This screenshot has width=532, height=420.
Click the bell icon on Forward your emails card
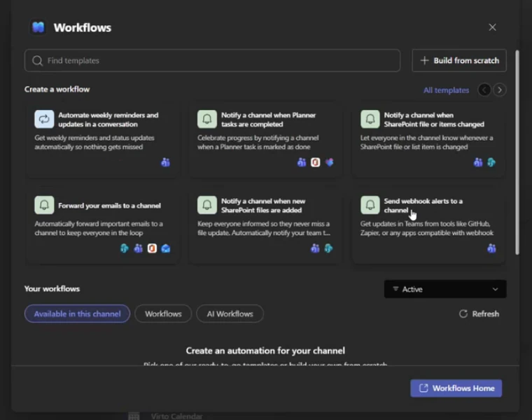coord(44,205)
